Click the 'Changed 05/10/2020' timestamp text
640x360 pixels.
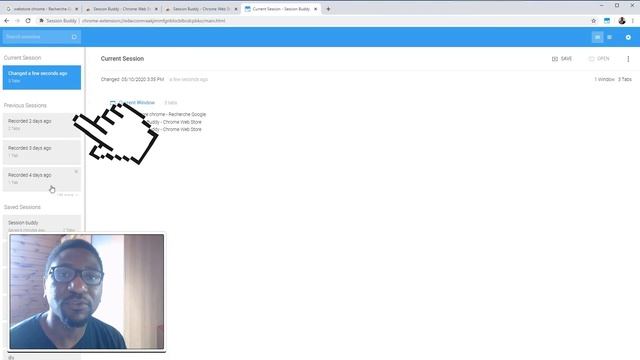coord(132,79)
